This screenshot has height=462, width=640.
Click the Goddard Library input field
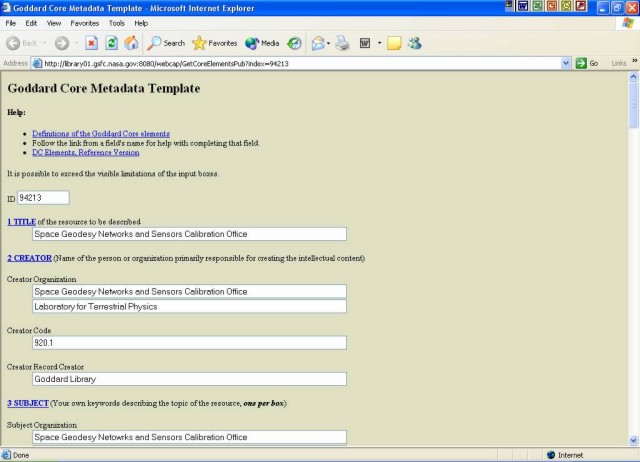[189, 379]
